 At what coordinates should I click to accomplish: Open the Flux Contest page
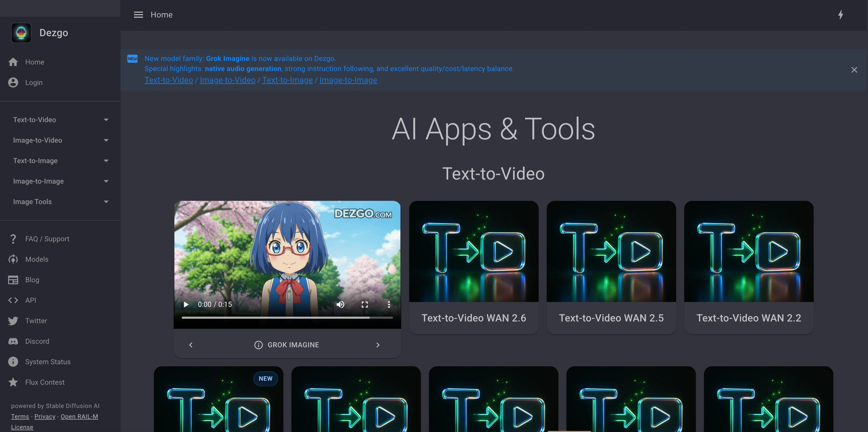coord(60,382)
